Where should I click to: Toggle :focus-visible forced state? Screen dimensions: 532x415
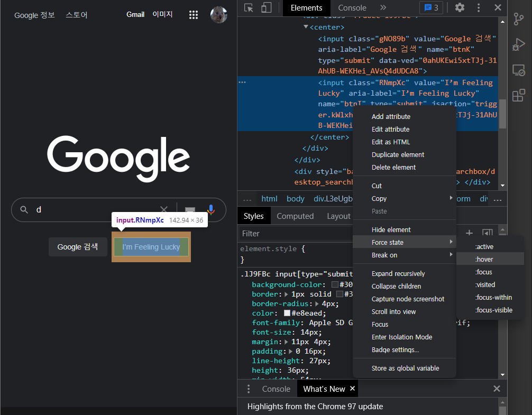point(490,310)
